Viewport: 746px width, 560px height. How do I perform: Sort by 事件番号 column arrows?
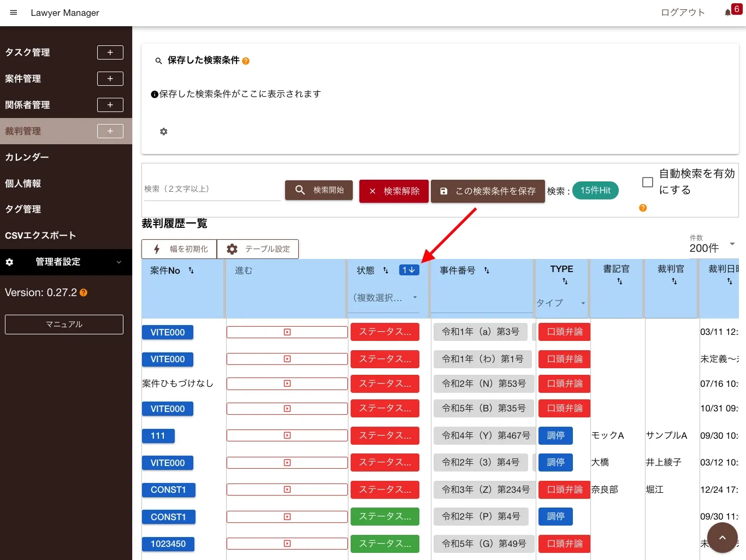click(x=487, y=270)
